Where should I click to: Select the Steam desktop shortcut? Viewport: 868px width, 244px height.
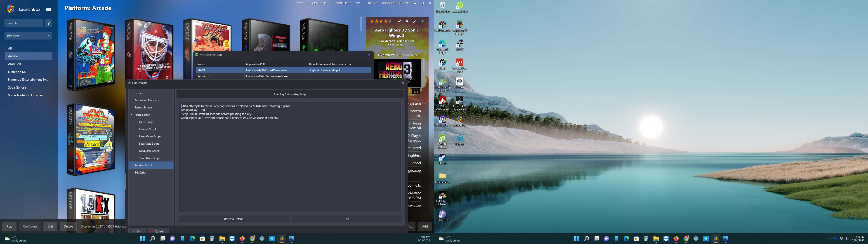pyautogui.click(x=442, y=159)
